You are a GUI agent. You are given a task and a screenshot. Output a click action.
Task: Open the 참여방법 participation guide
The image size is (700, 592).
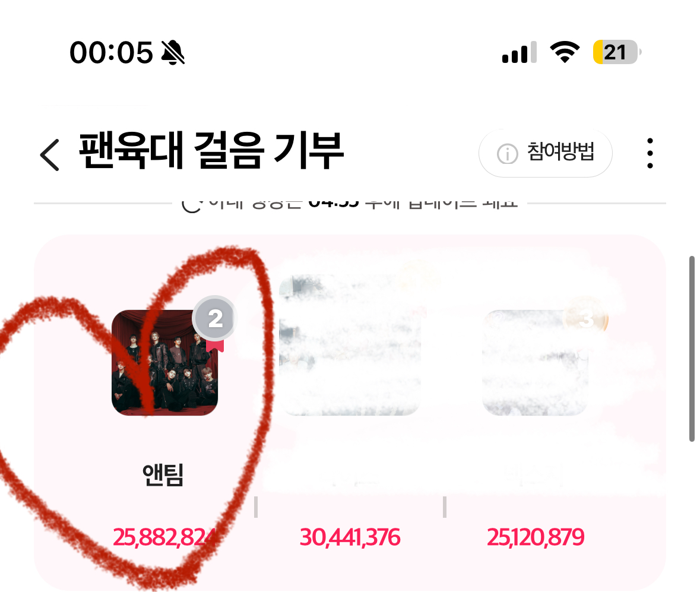point(546,153)
